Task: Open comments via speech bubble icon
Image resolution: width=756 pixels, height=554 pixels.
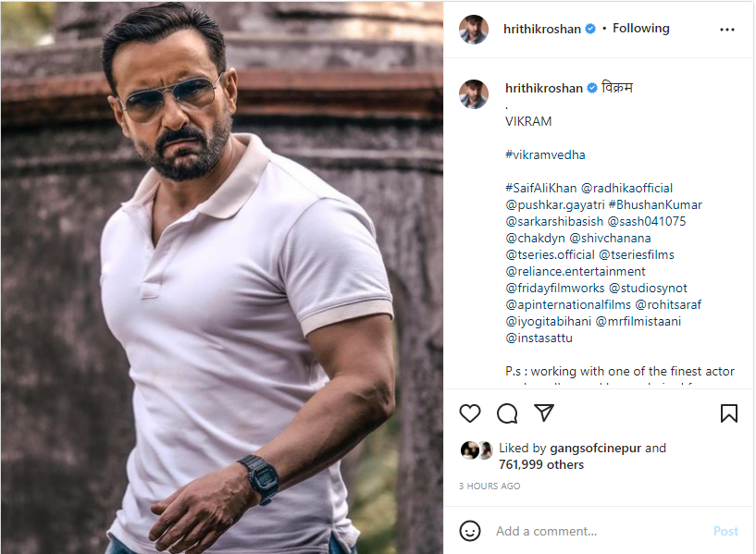Action: click(x=507, y=413)
